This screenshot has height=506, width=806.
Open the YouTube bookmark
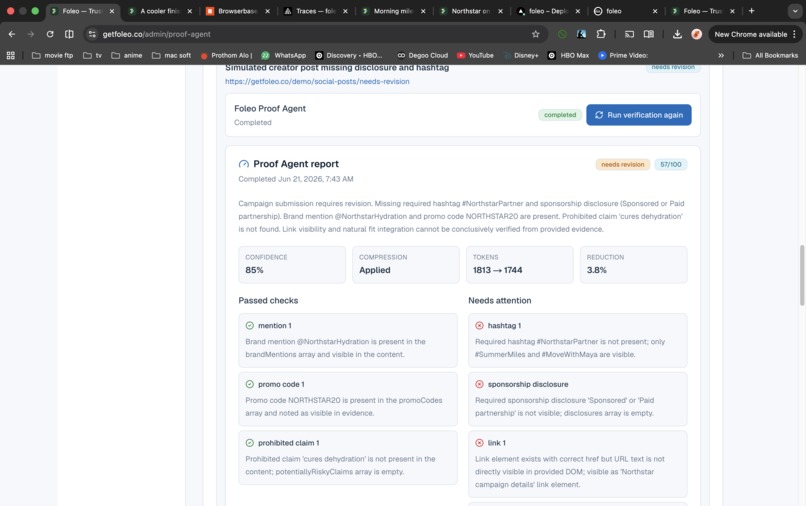(x=475, y=55)
